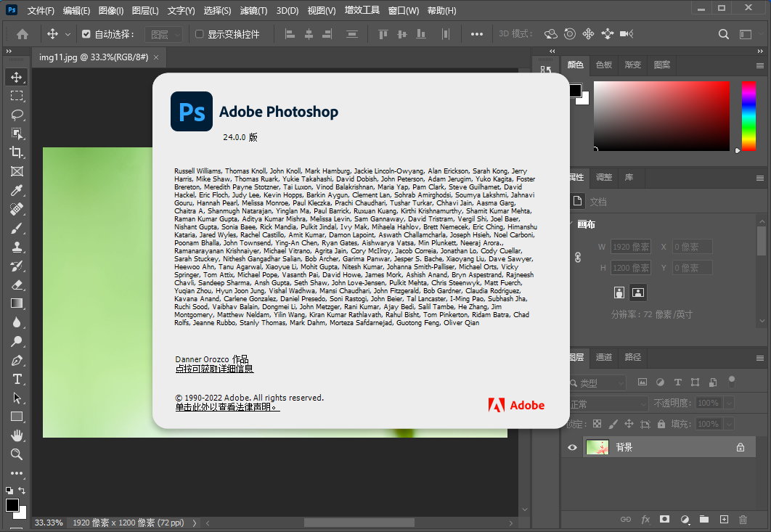
Task: Click the status bar info arrow
Action: point(195,523)
